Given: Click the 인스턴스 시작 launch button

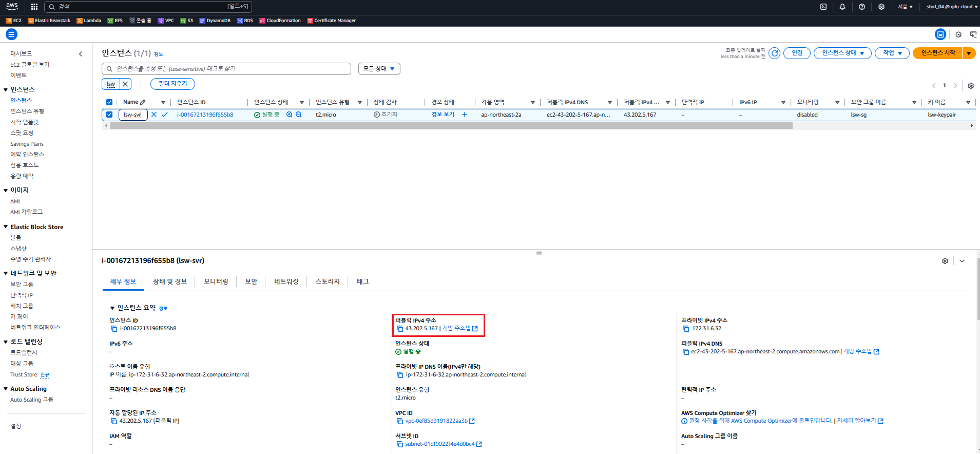Looking at the screenshot, I should (x=938, y=53).
